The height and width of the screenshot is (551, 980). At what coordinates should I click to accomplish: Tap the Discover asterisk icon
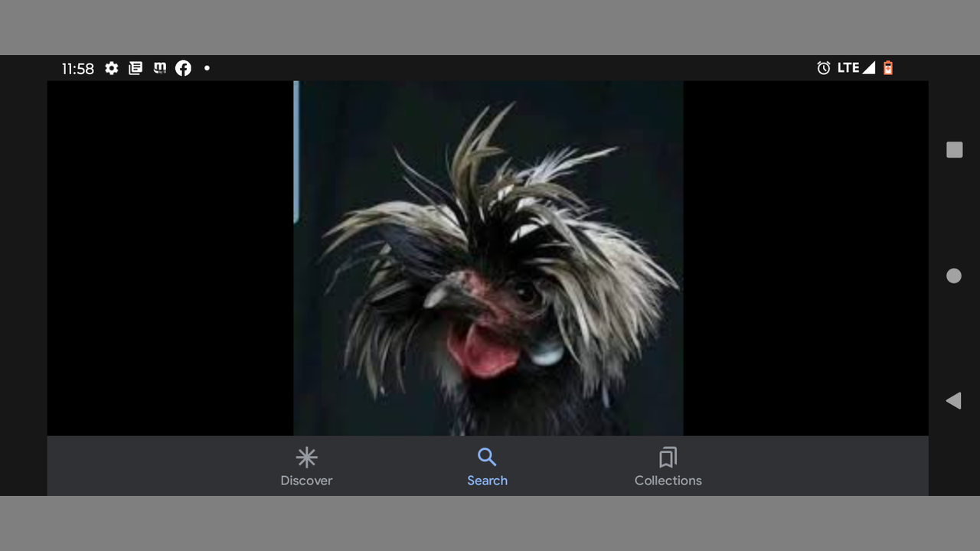coord(306,458)
